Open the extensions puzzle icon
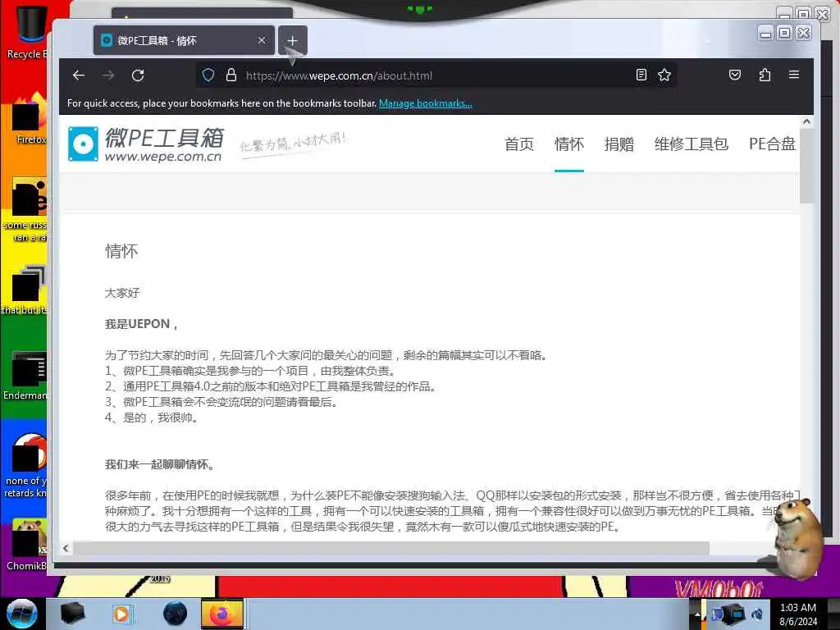The image size is (840, 630). tap(765, 75)
